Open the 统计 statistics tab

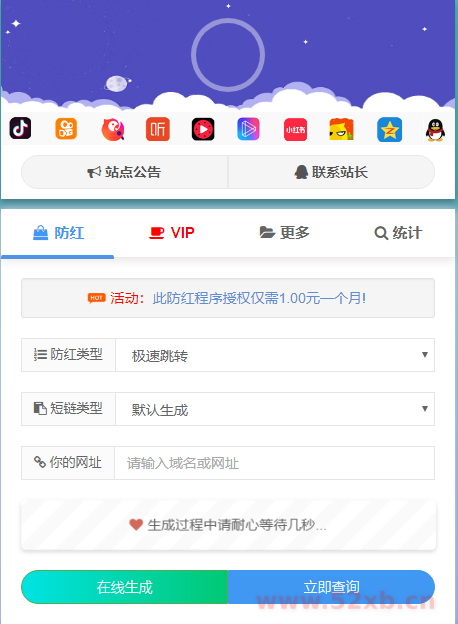pos(398,233)
